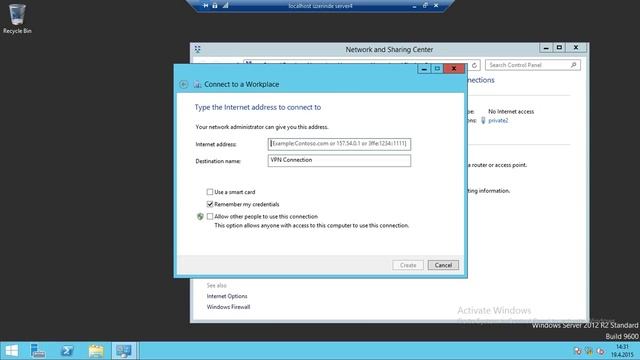Enable the Use a smart card checkbox
Viewport: 640px width, 360px height.
(x=210, y=192)
